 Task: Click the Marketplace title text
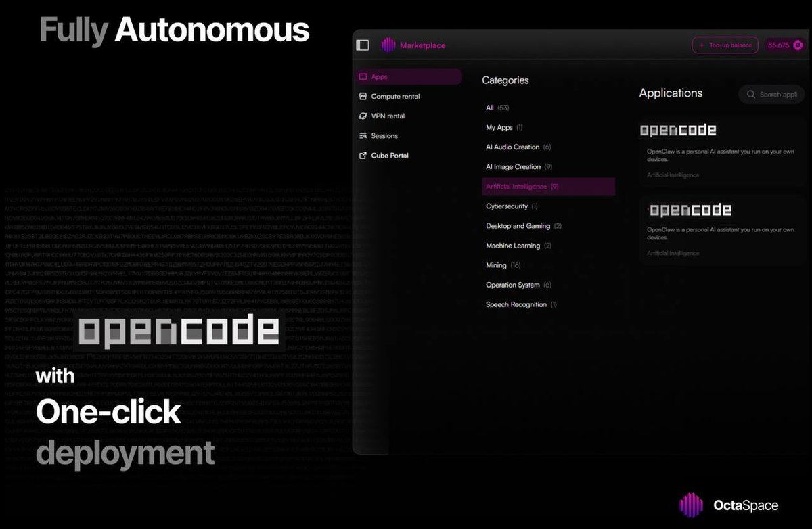(423, 45)
